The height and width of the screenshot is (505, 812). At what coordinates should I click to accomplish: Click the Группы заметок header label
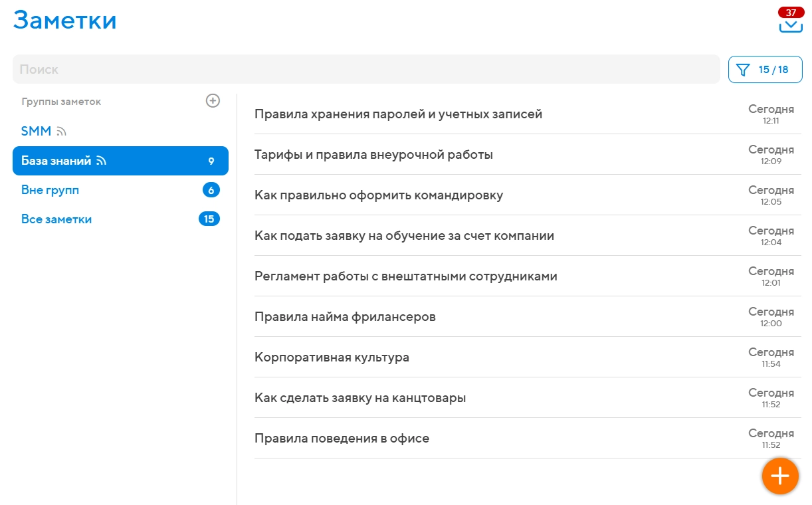pos(61,102)
